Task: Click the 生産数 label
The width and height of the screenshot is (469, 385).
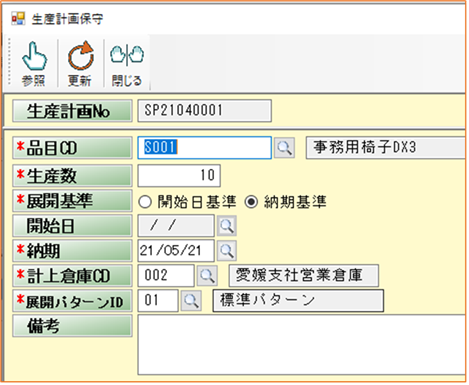Action: [72, 175]
